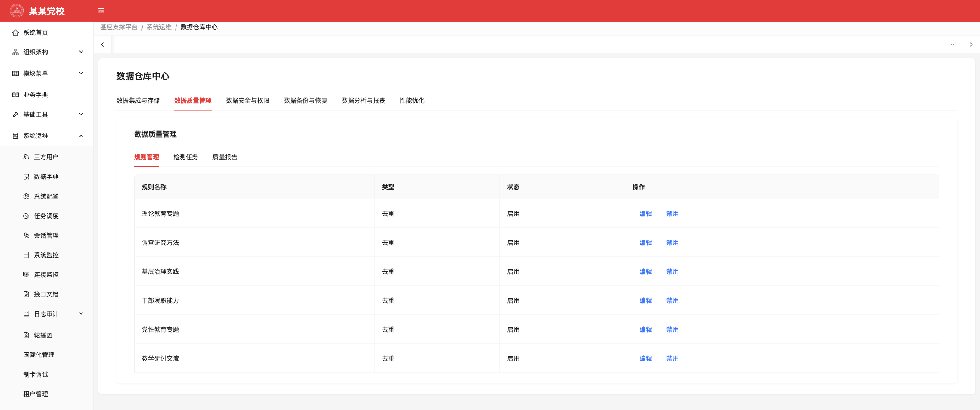This screenshot has height=410, width=980.
Task: Click the 系统监控 icon
Action: pyautogui.click(x=26, y=255)
